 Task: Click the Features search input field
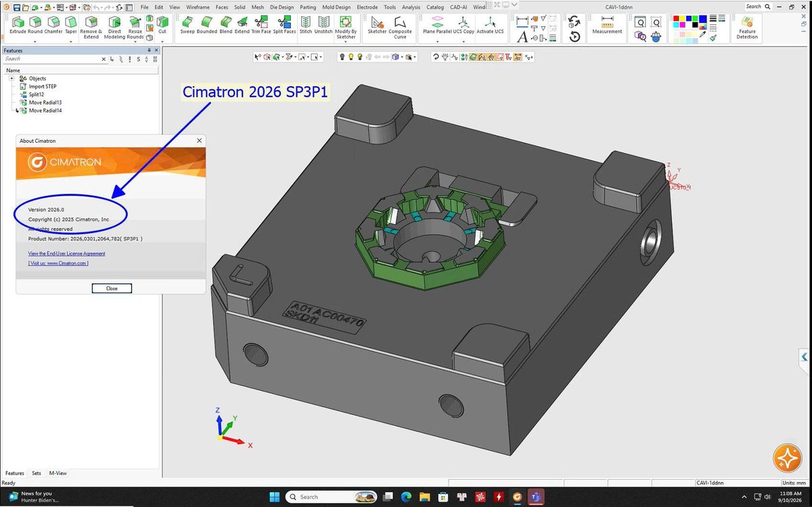click(51, 60)
